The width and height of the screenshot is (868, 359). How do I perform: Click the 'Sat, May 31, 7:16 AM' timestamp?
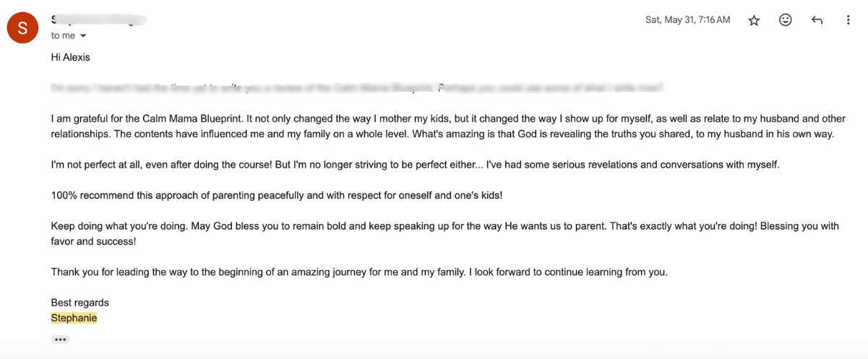[687, 20]
